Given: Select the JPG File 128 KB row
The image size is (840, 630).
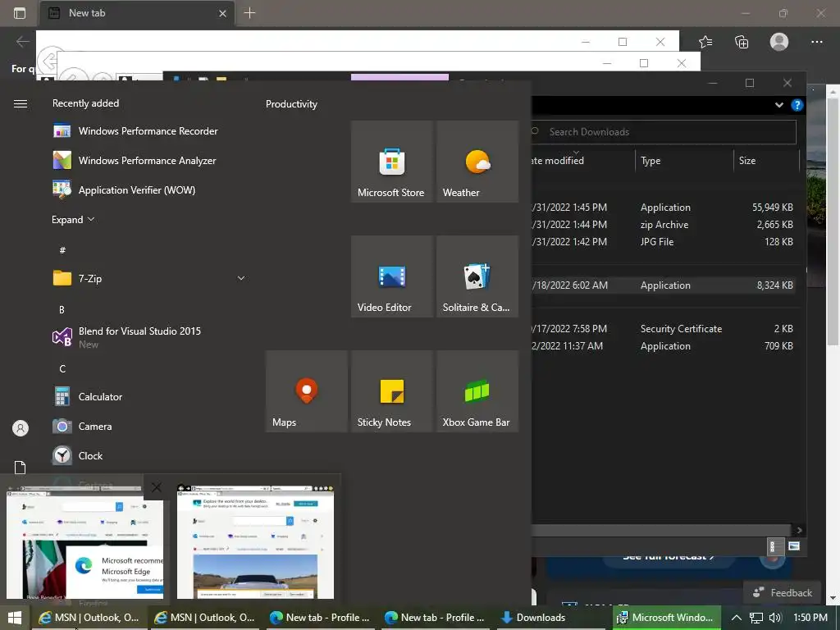Looking at the screenshot, I should [x=663, y=242].
